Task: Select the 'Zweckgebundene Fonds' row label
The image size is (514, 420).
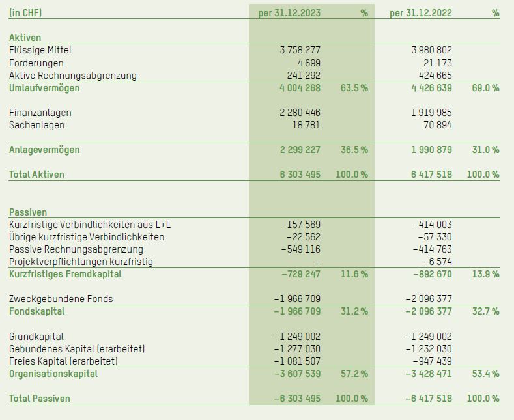Action: coord(61,299)
